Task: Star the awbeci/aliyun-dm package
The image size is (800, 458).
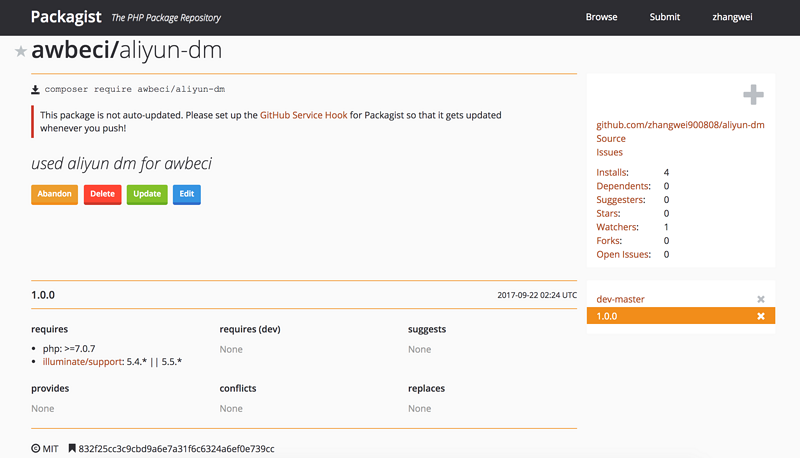Action: pyautogui.click(x=20, y=51)
